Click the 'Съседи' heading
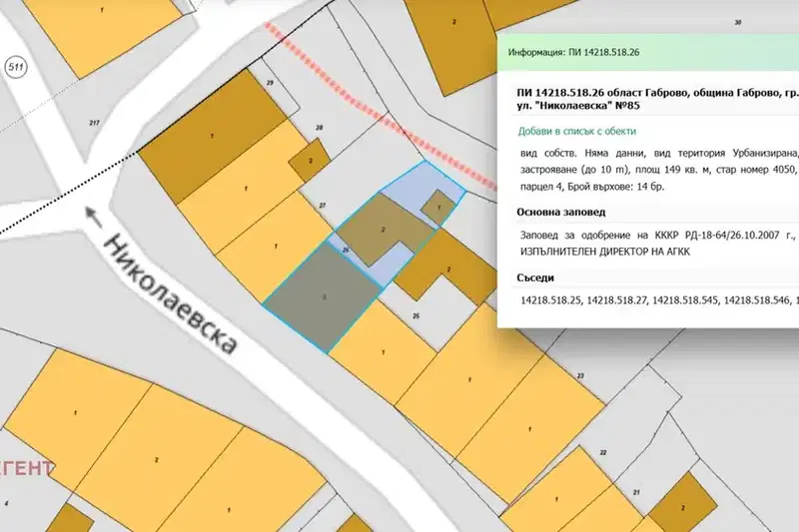 [535, 277]
